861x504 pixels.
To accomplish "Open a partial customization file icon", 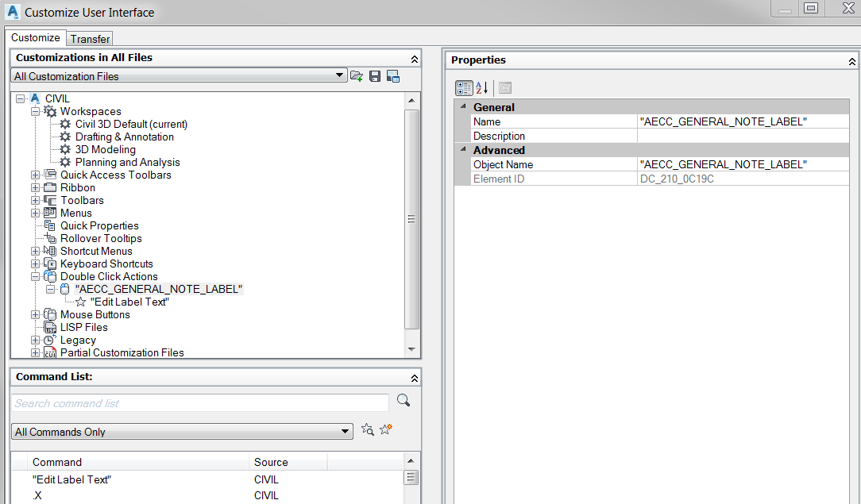I will [x=357, y=76].
